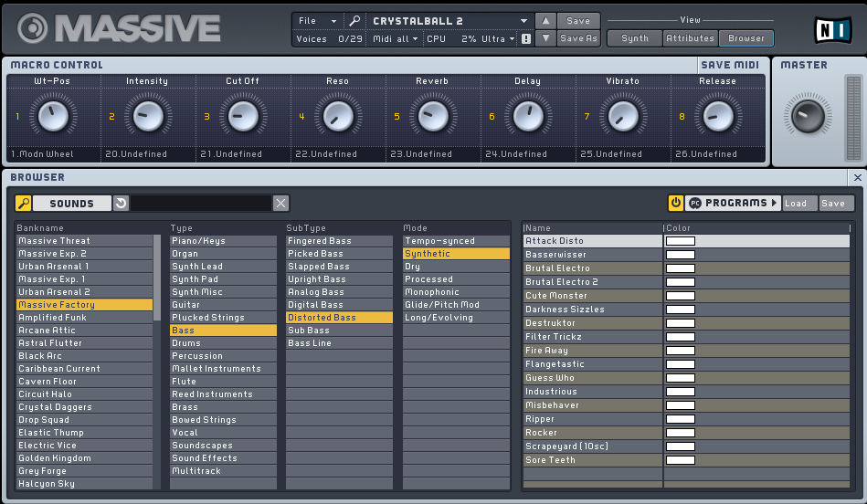
Task: Click the Save As button
Action: [578, 38]
